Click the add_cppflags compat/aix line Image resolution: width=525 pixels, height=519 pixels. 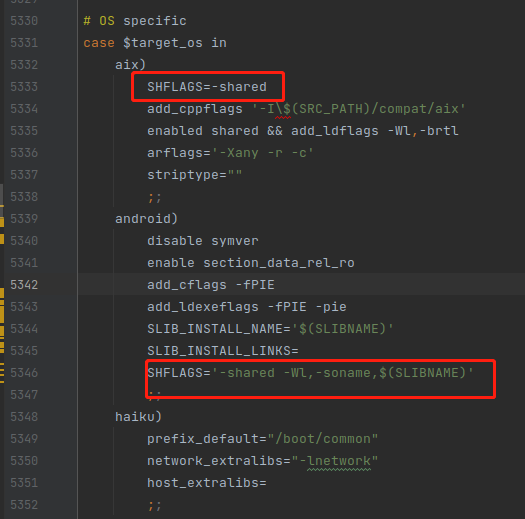[306, 109]
